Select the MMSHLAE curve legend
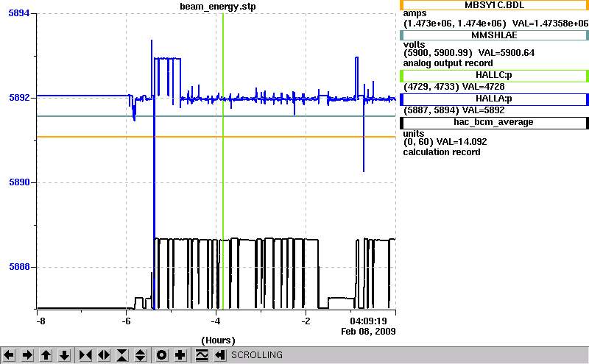589x364 pixels. (x=494, y=35)
